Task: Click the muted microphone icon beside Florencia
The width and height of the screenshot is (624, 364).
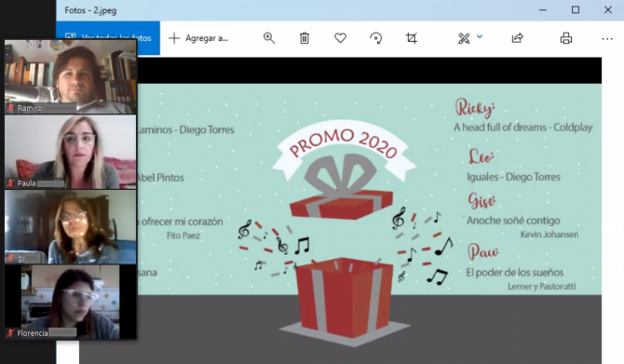Action: [x=11, y=333]
